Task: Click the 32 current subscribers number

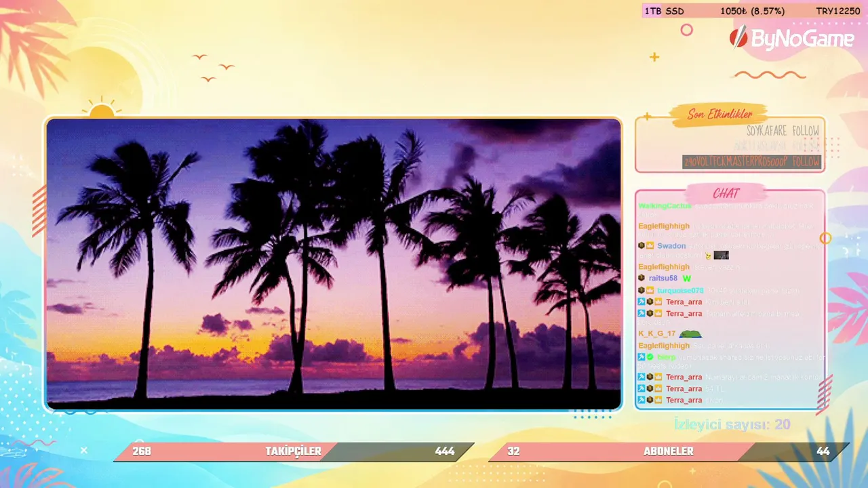Action: click(x=513, y=451)
